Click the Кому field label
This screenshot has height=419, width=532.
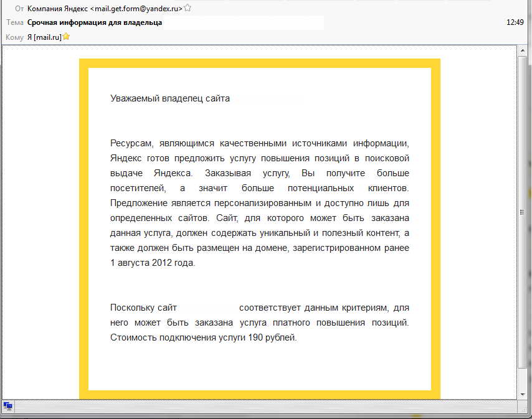14,37
